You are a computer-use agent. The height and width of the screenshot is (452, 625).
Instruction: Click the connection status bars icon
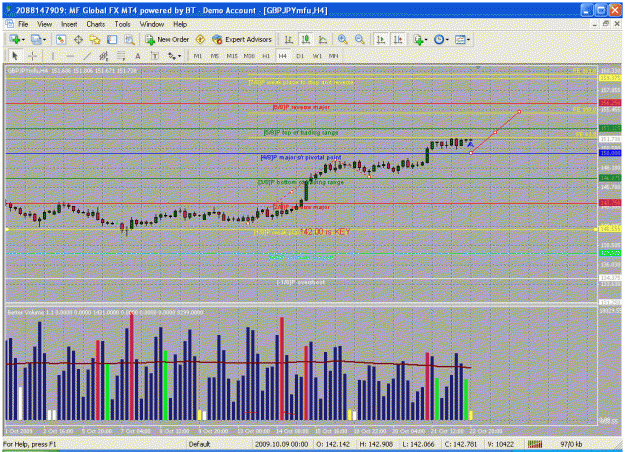click(535, 444)
